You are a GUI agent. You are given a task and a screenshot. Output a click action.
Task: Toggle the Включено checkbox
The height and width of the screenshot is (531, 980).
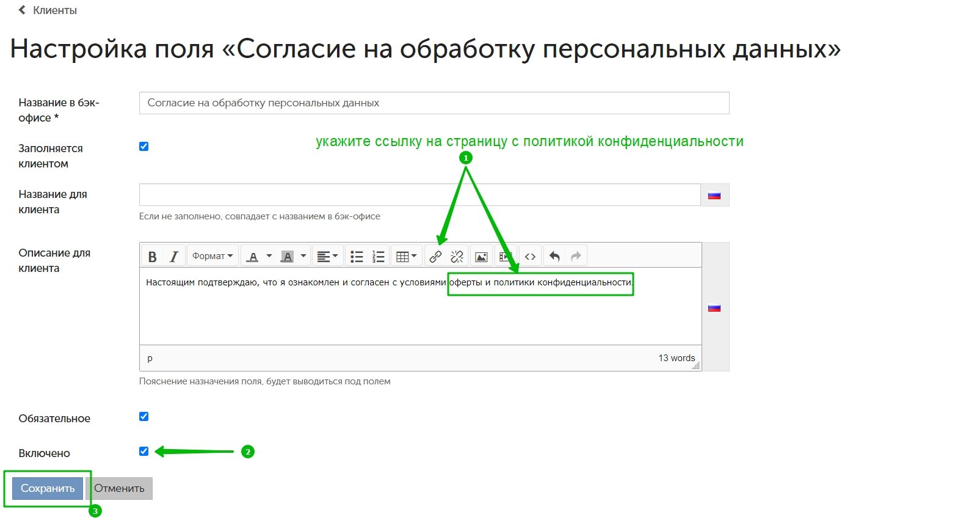point(144,452)
